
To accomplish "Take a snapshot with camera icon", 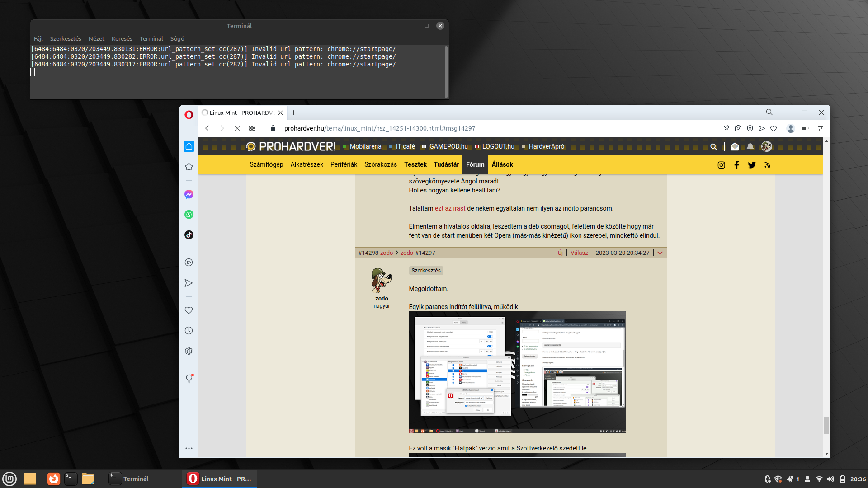I will click(x=738, y=128).
